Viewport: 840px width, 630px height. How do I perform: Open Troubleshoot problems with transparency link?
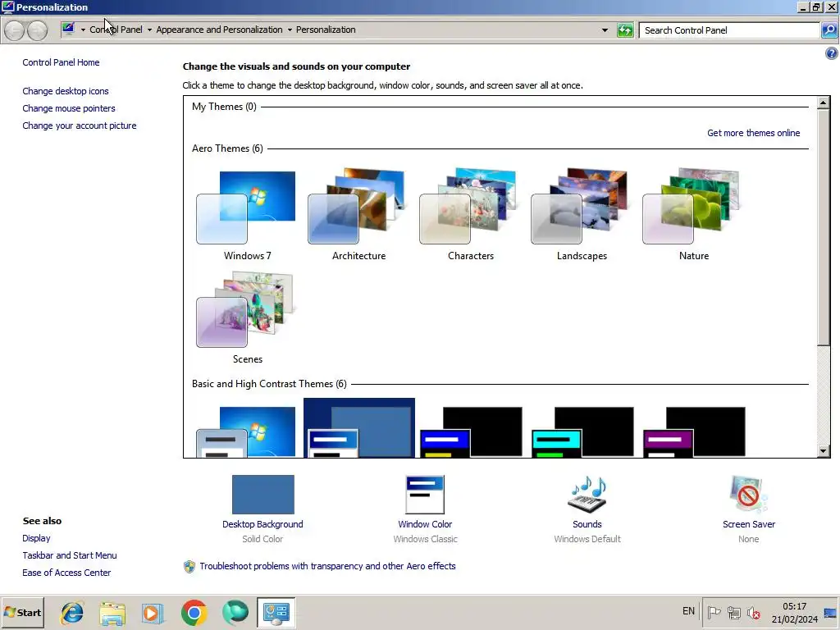[327, 566]
